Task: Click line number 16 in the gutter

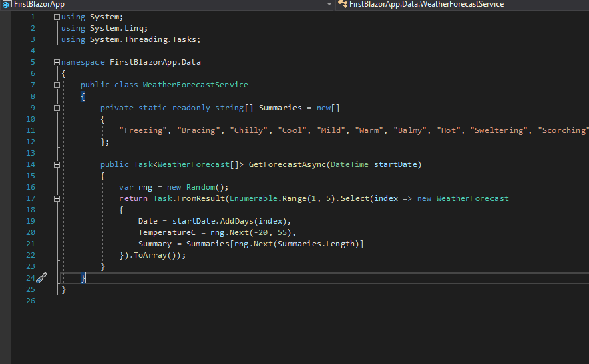Action: point(30,187)
